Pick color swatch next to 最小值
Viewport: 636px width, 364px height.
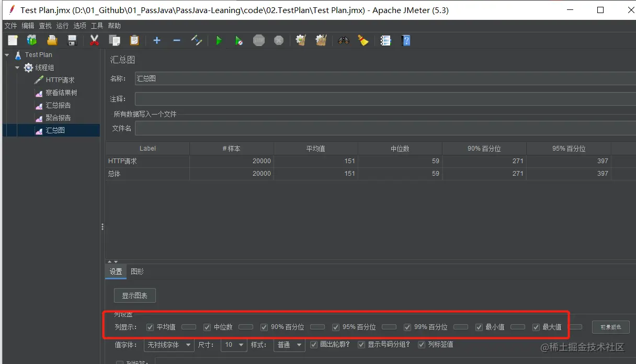click(518, 327)
